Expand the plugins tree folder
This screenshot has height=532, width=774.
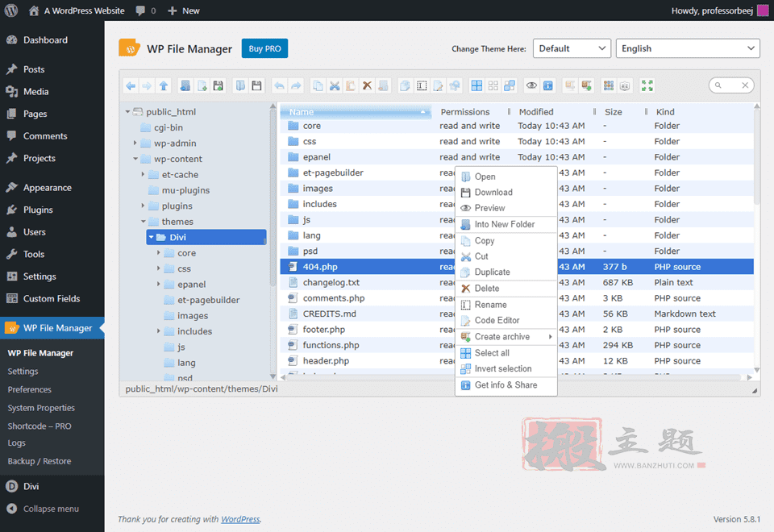tap(144, 206)
